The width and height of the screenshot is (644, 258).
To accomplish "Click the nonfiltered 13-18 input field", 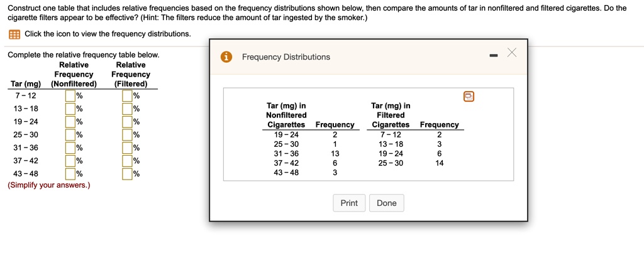I will click(70, 109).
